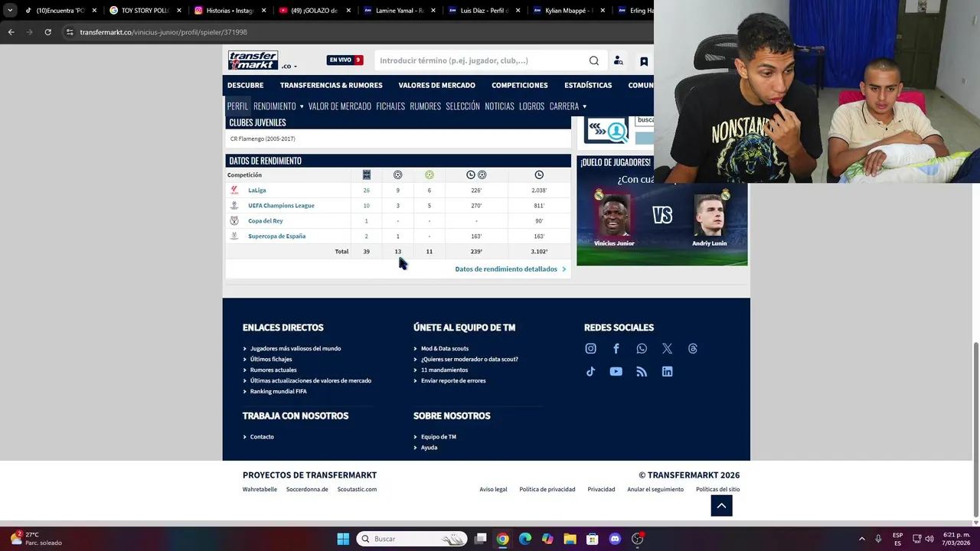Screen dimensions: 980x551
Task: Open the Estadísticas menu
Action: click(x=588, y=85)
